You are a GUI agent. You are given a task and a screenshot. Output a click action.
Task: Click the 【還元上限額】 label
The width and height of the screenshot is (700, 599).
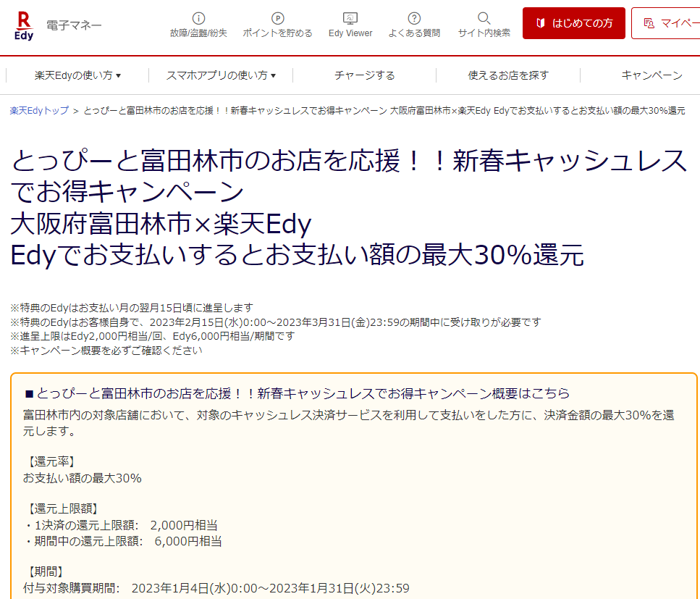point(62,508)
